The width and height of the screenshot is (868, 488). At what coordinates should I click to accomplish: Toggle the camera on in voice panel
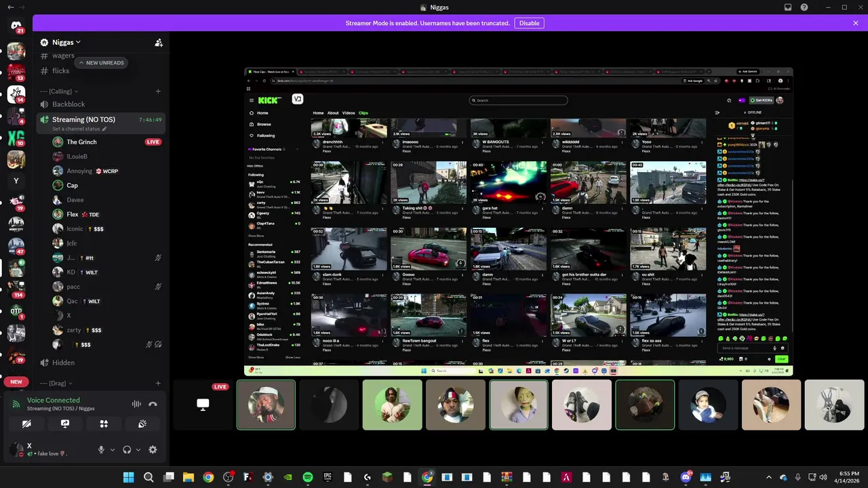26,424
